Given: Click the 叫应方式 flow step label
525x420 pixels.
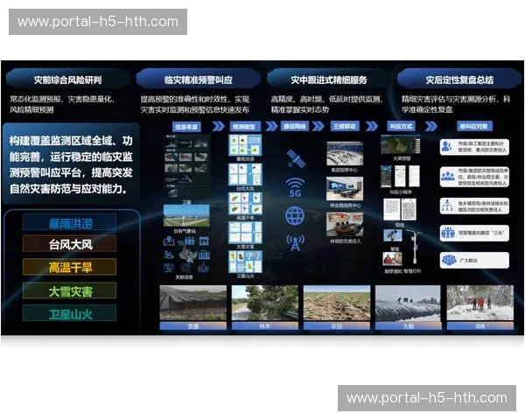Looking at the screenshot, I should (401, 126).
